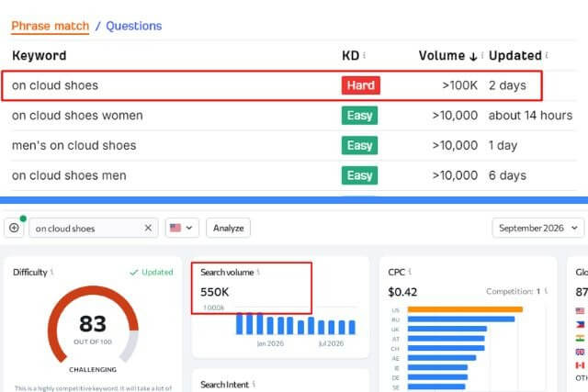This screenshot has height=392, width=588.
Task: Click the >100K volume value
Action: (x=459, y=85)
